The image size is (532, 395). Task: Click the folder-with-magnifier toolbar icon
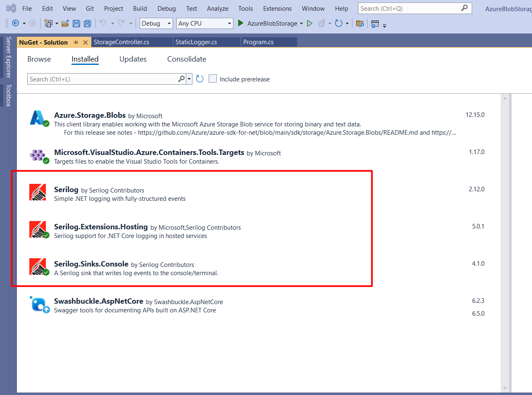click(x=360, y=24)
